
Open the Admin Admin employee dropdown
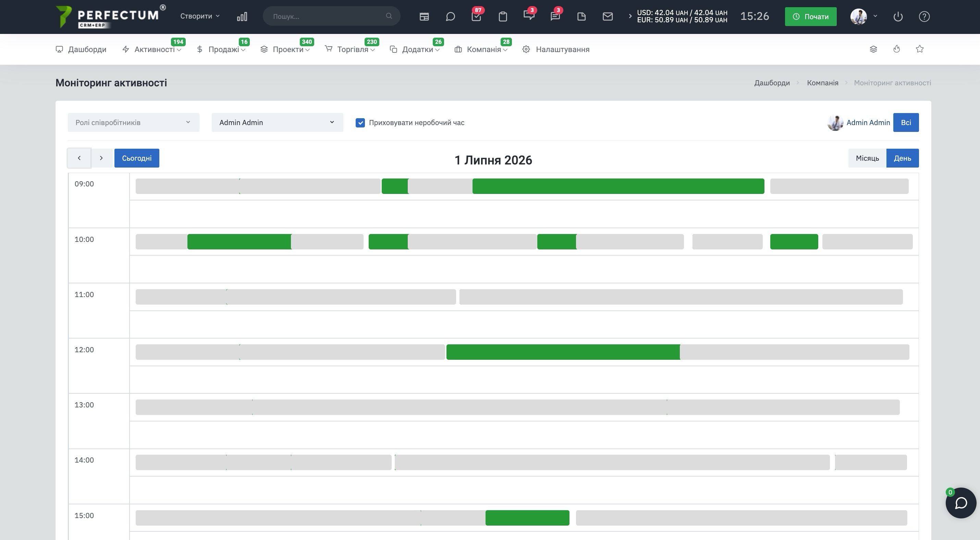277,122
